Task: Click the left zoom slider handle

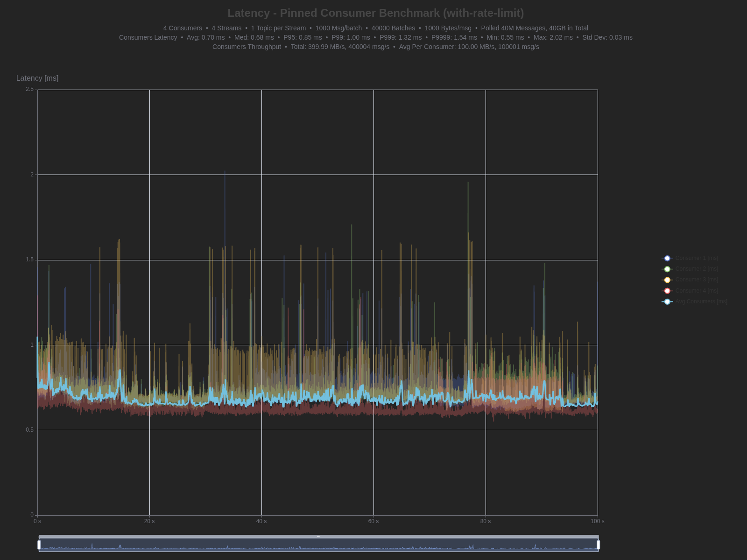Action: pyautogui.click(x=39, y=545)
